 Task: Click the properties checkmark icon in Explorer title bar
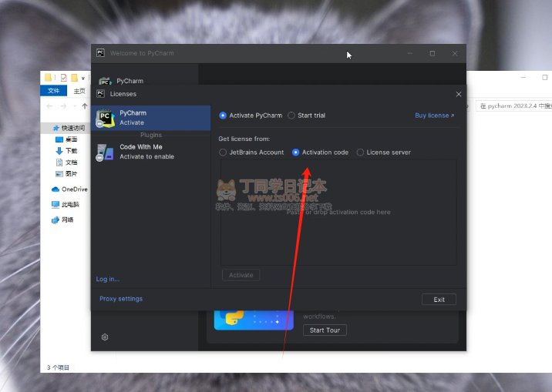tap(64, 77)
